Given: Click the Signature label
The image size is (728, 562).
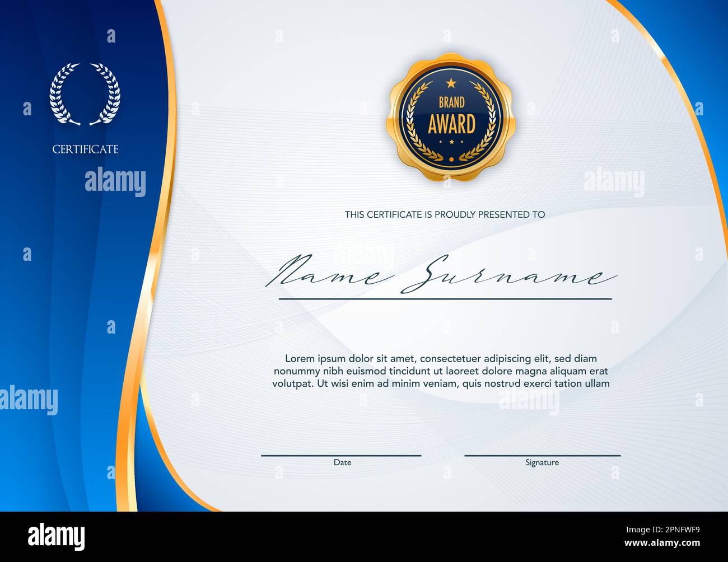Looking at the screenshot, I should click(542, 462).
